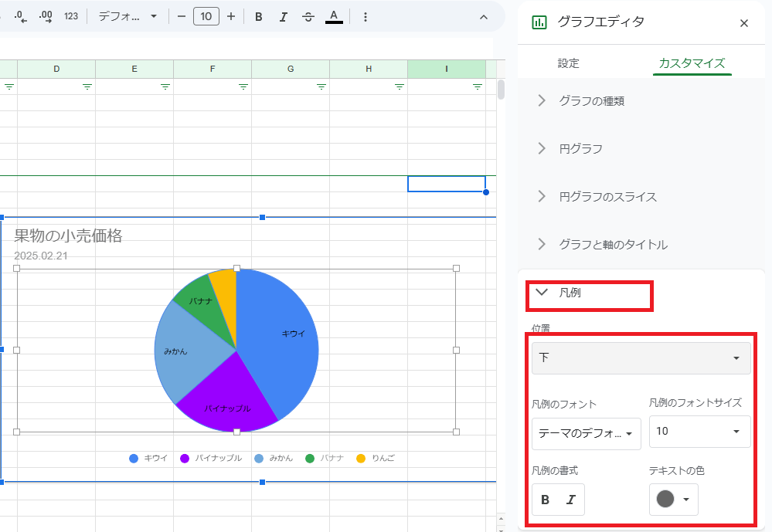
Task: Open filter icon in column E
Action: (165, 87)
